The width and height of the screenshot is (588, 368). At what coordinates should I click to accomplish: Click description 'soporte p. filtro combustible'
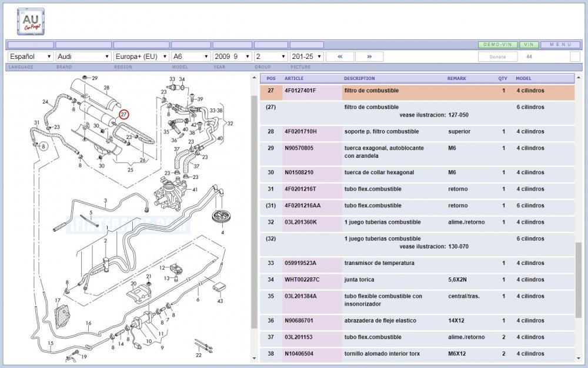click(x=382, y=131)
